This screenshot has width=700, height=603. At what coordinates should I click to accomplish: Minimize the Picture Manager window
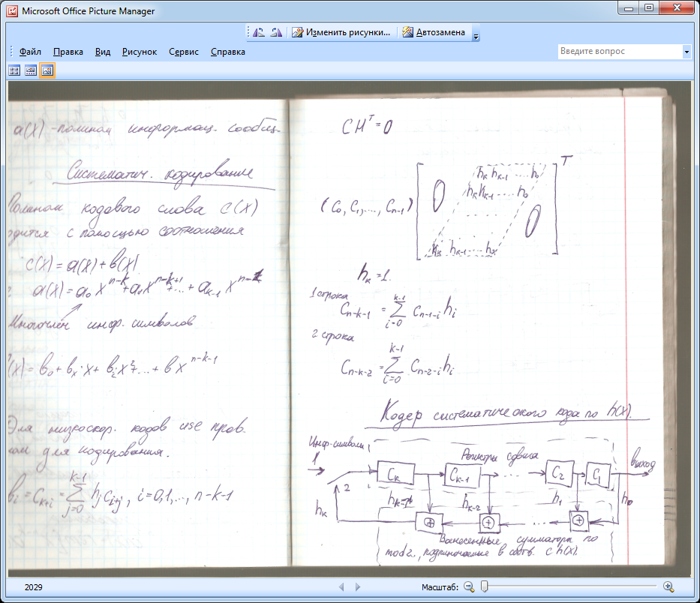629,8
